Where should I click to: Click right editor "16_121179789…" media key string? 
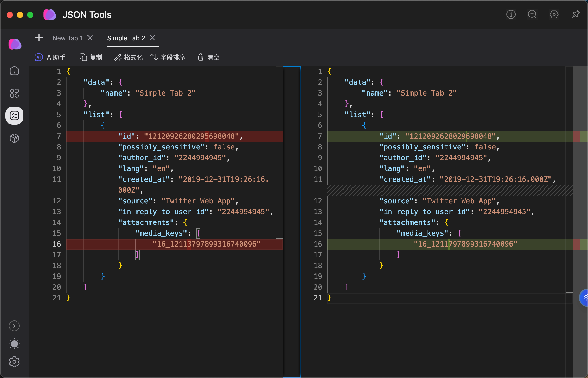click(466, 244)
